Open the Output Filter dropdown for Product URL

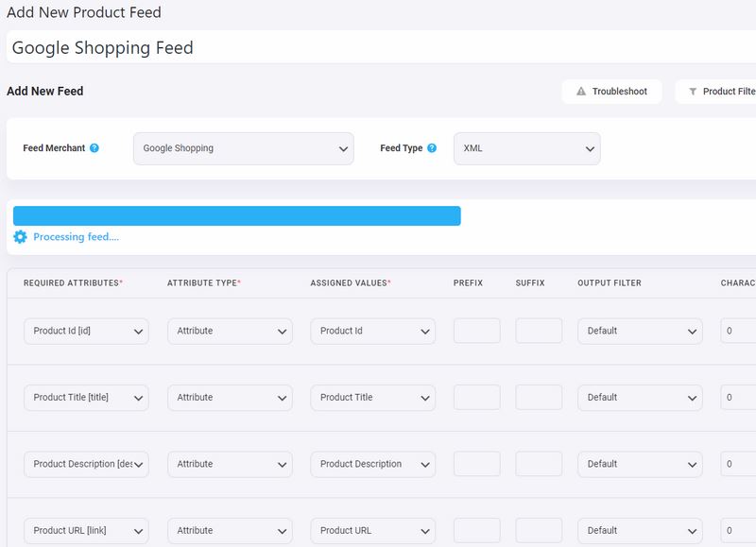click(x=641, y=531)
